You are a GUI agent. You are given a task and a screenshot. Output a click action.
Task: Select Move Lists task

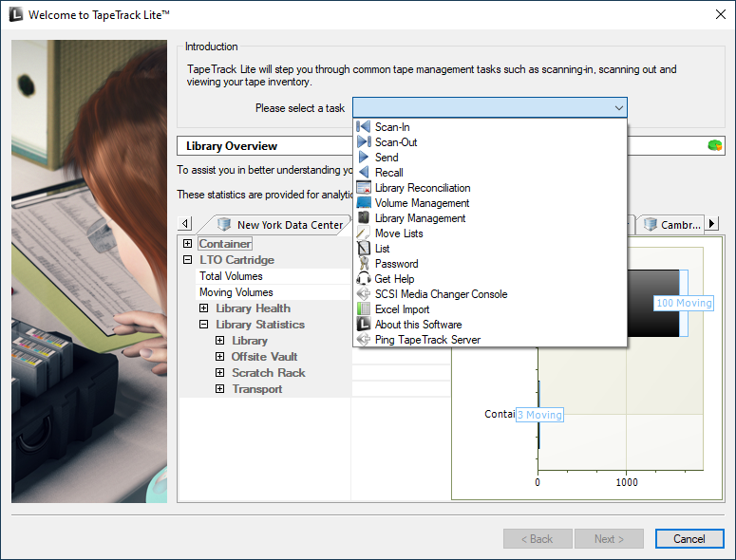click(x=490, y=233)
